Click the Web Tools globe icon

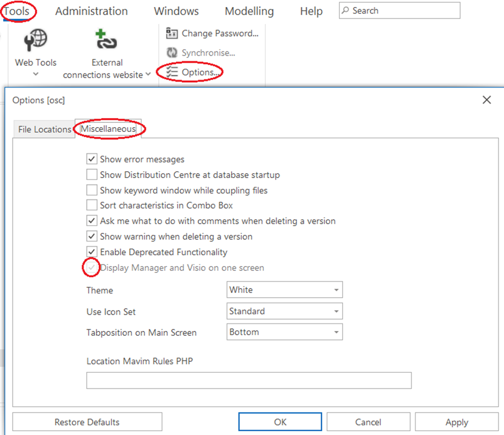[x=35, y=40]
